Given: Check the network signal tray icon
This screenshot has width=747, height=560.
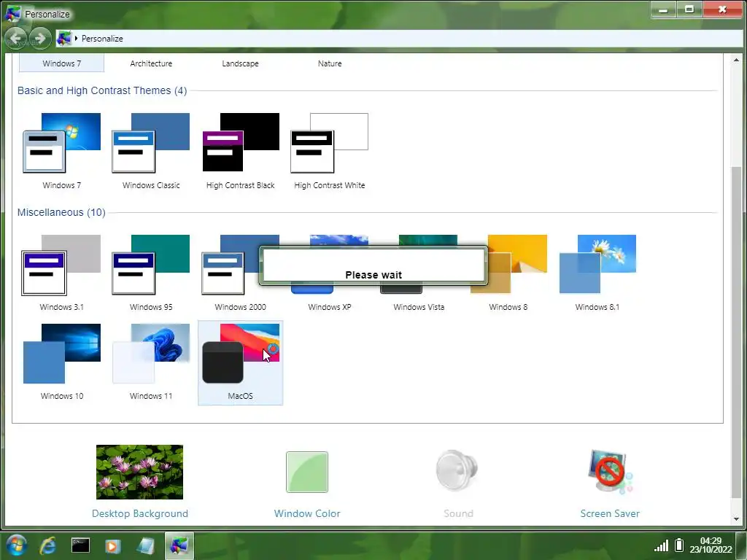Looking at the screenshot, I should [x=661, y=545].
